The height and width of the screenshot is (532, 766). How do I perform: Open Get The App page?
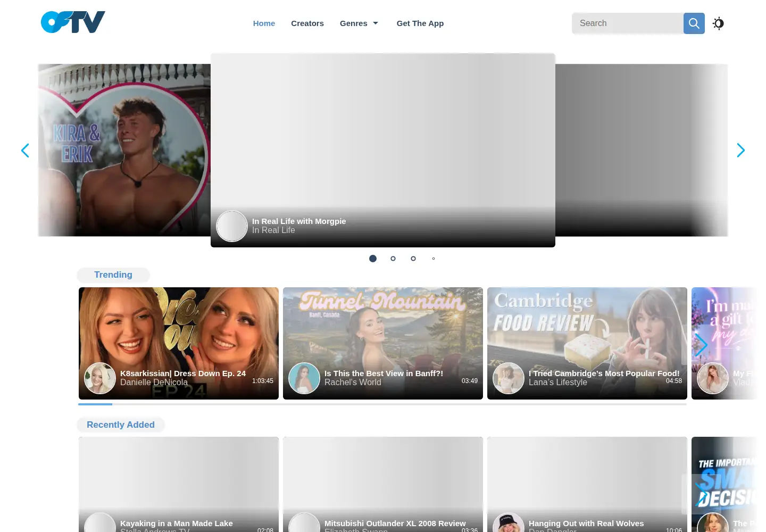[420, 23]
